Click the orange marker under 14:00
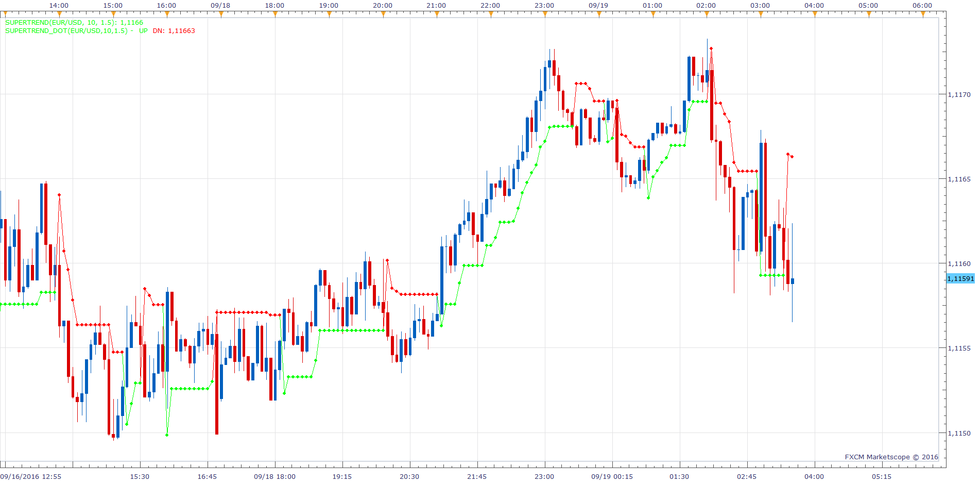The image size is (980, 483). (59, 14)
